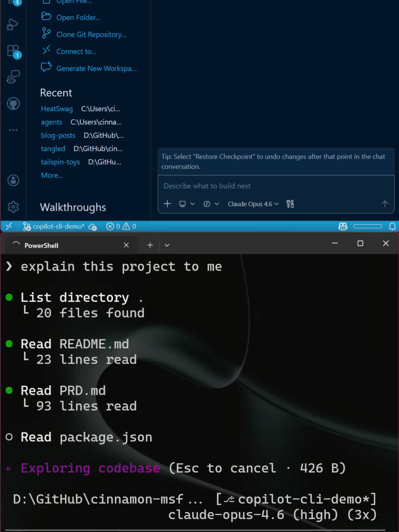
Task: Open the Run and Debug view
Action: tap(13, 24)
